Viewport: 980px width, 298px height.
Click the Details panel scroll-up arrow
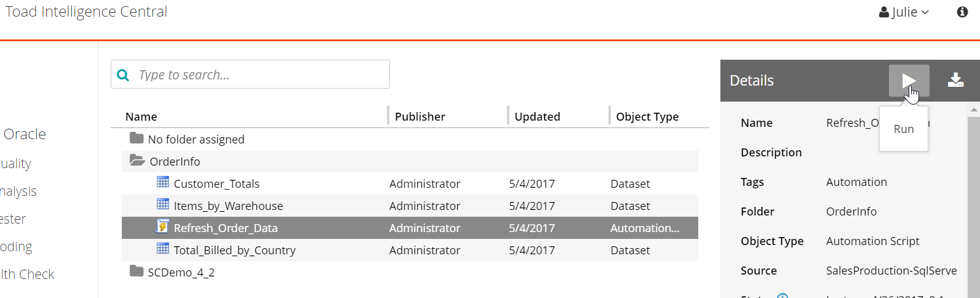point(974,110)
